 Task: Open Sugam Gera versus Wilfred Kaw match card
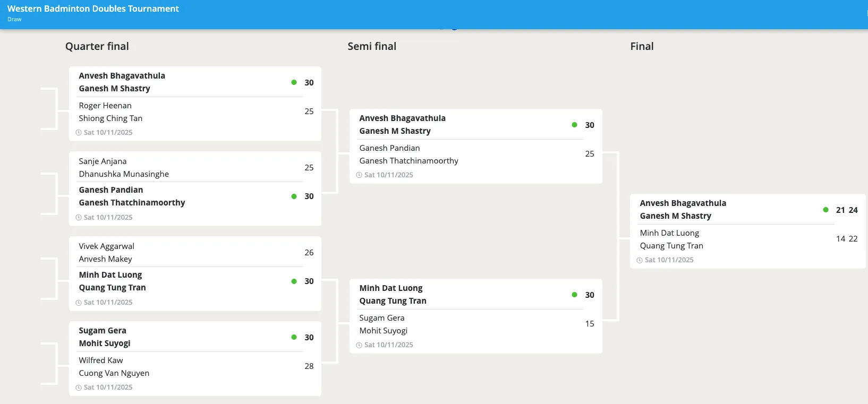[x=195, y=358]
